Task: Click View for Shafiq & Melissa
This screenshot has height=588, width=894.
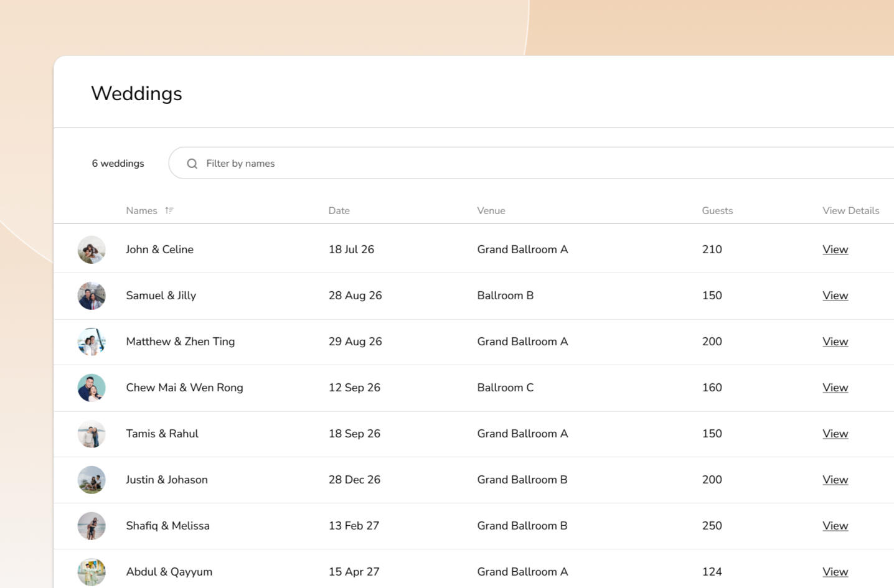Action: (835, 526)
